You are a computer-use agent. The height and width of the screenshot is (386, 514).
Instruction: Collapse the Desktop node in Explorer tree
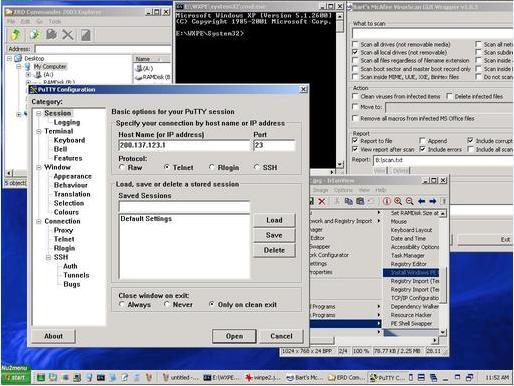pos(9,59)
